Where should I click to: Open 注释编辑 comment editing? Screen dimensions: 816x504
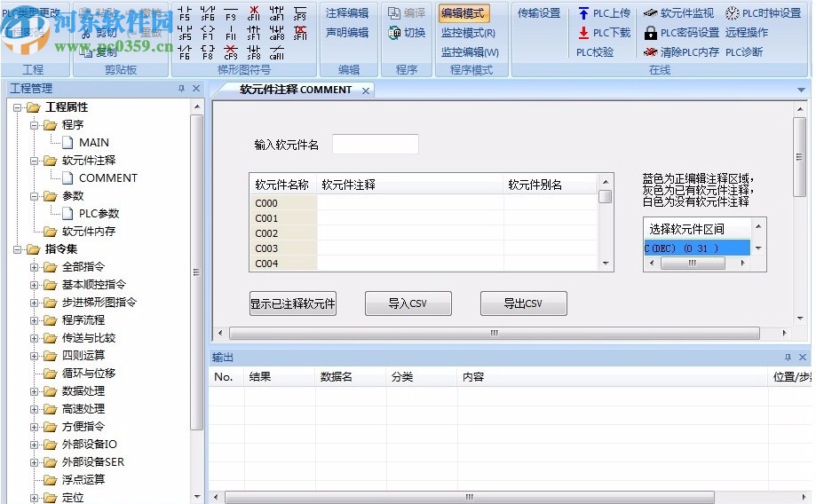(x=346, y=13)
